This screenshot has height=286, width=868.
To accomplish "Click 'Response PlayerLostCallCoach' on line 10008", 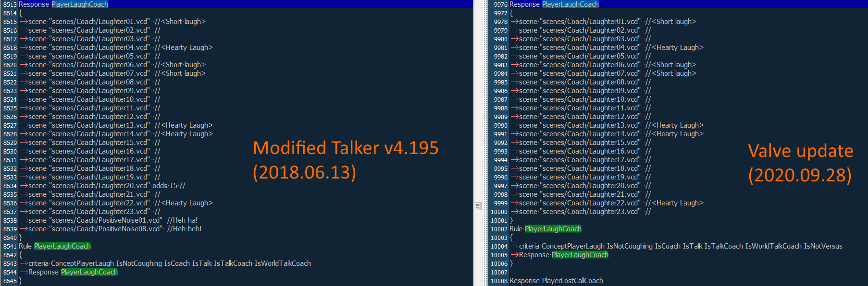I will (x=556, y=281).
